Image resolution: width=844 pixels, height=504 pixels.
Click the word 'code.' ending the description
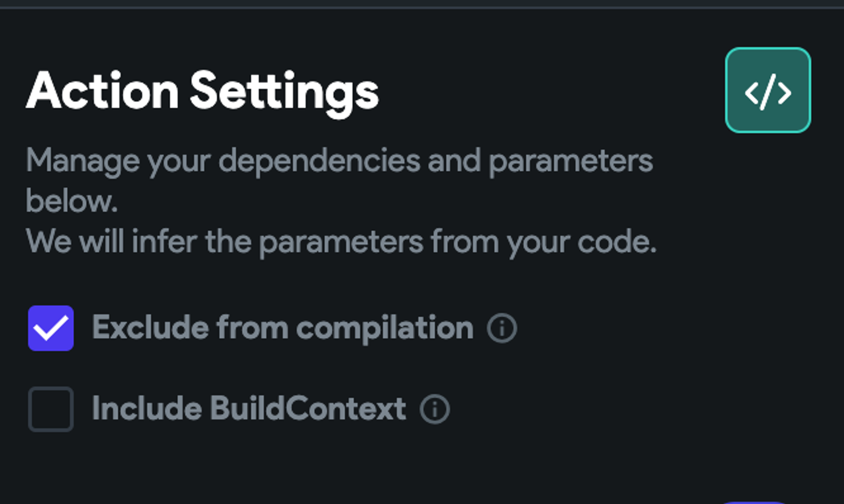(617, 242)
